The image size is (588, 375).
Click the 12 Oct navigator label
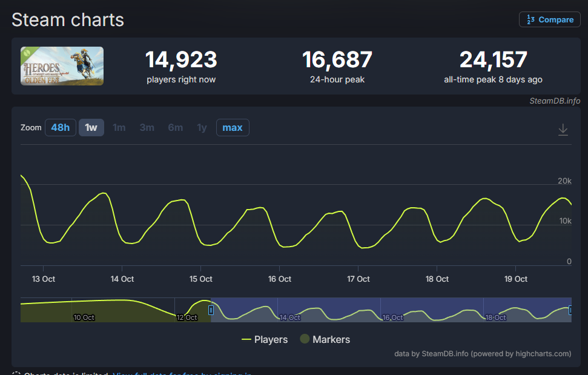pyautogui.click(x=187, y=317)
